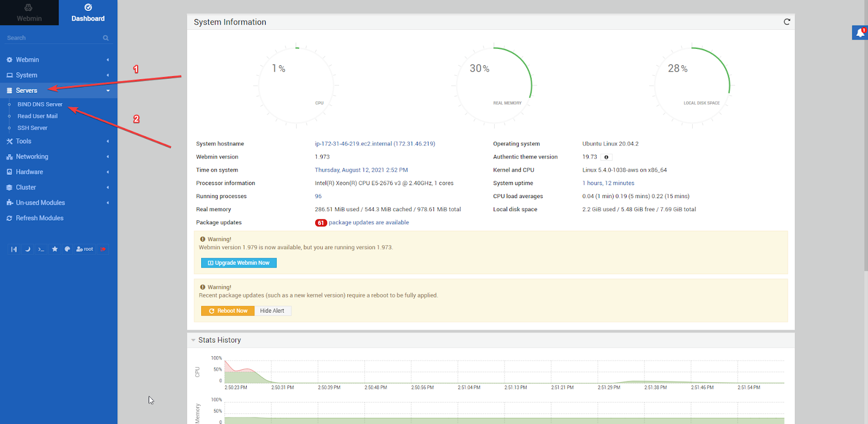Click the processor information value

pyautogui.click(x=384, y=183)
